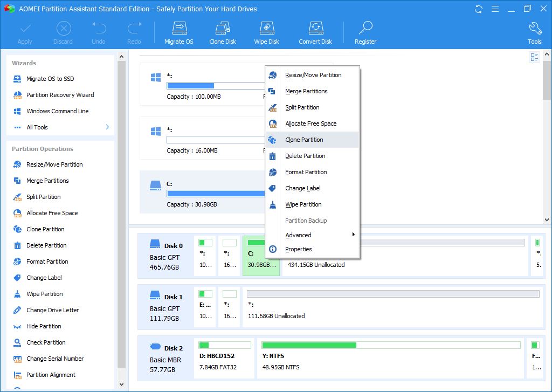552x392 pixels.
Task: Open Windows Command Line wizard
Action: coord(57,111)
